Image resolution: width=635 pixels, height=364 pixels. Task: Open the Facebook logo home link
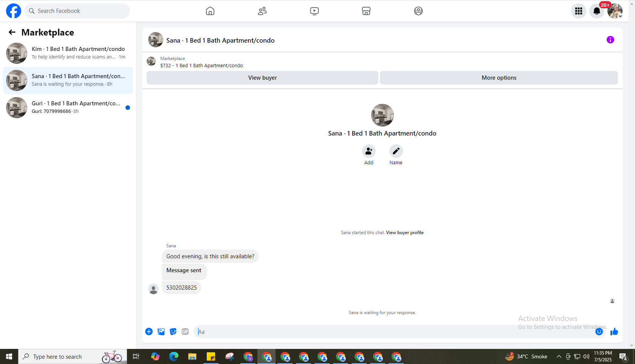14,11
